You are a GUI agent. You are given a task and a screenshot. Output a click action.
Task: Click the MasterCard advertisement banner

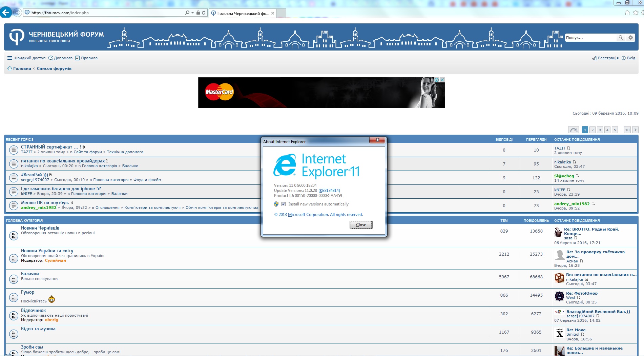click(x=321, y=93)
